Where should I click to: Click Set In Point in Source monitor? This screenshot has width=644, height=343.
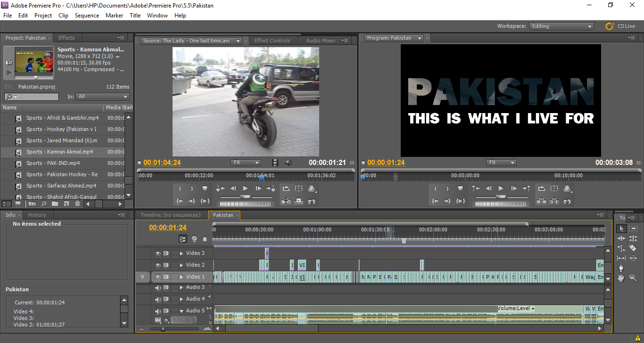pyautogui.click(x=180, y=188)
